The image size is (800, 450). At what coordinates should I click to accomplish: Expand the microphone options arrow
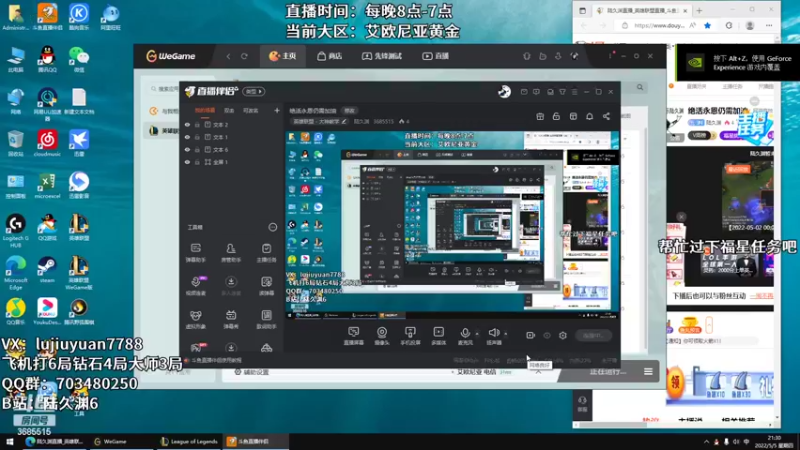click(x=477, y=334)
